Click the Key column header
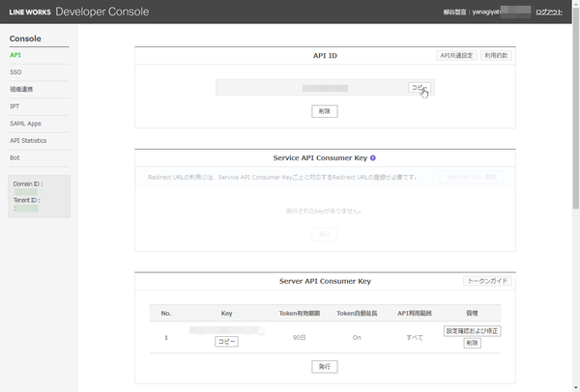The width and height of the screenshot is (580, 392). (x=226, y=313)
